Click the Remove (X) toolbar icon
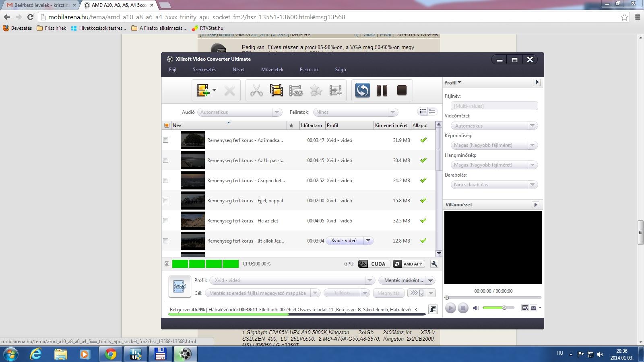 coord(229,90)
